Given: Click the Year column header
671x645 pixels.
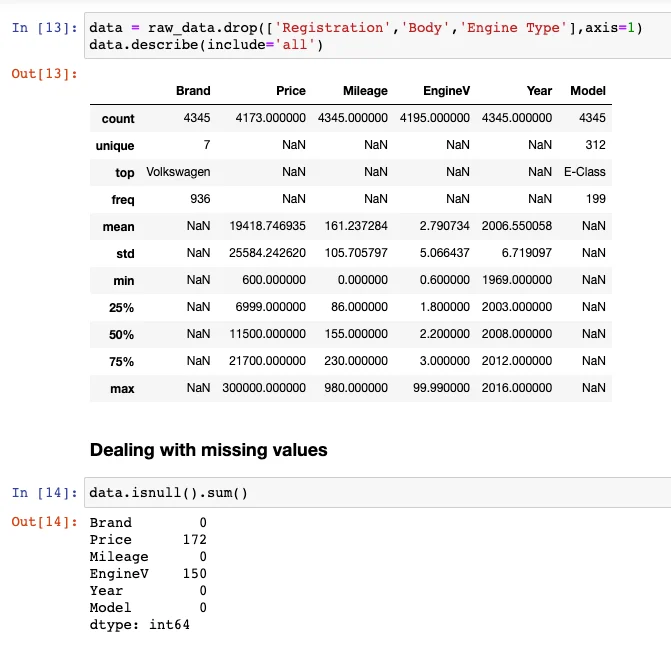Looking at the screenshot, I should tap(539, 91).
